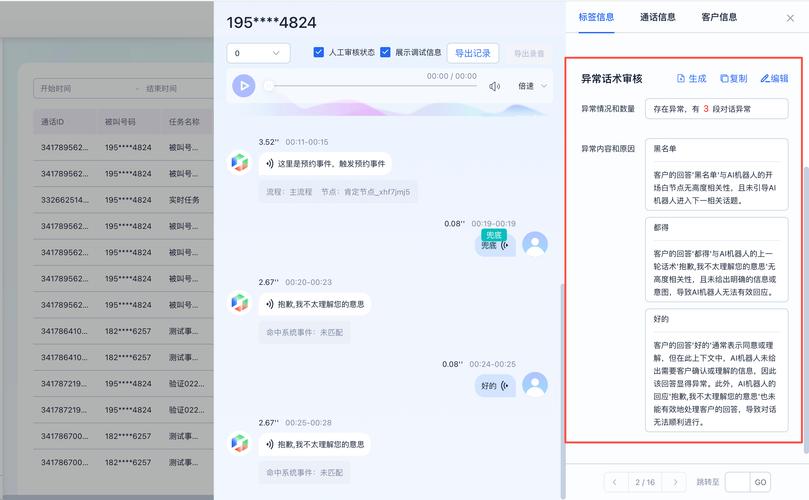Go to next page in pagination

675,482
